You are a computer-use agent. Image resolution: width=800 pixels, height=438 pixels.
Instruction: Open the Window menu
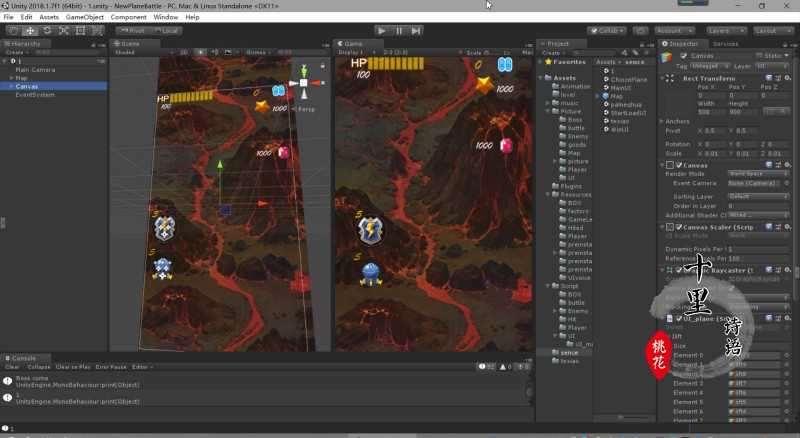tap(166, 17)
